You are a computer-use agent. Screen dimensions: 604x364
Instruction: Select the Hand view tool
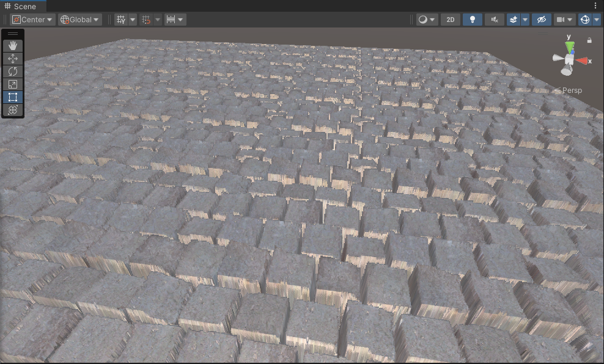tap(13, 46)
